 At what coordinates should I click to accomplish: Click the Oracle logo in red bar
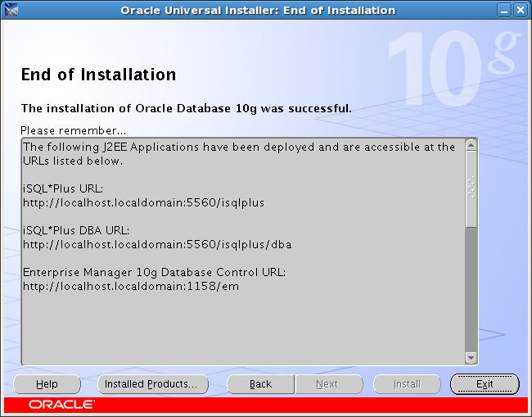(x=61, y=405)
